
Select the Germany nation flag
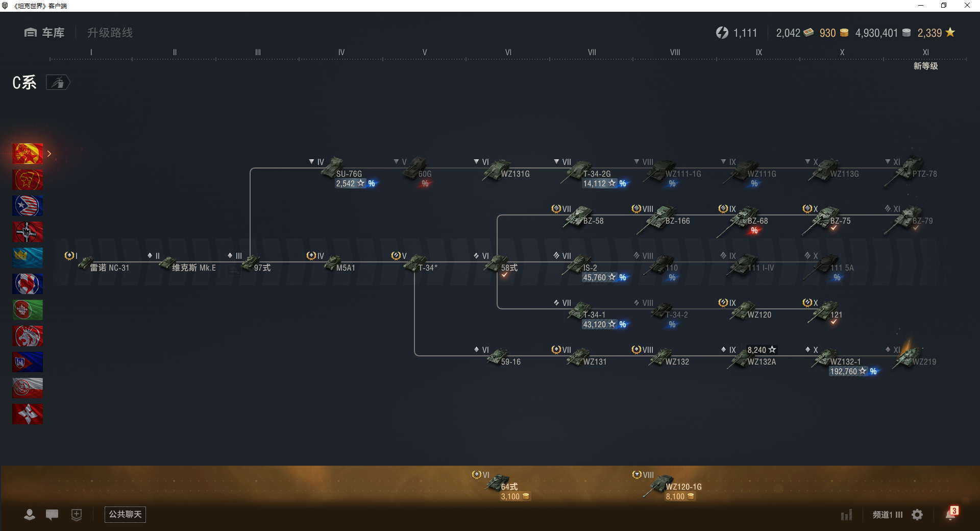[x=28, y=232]
